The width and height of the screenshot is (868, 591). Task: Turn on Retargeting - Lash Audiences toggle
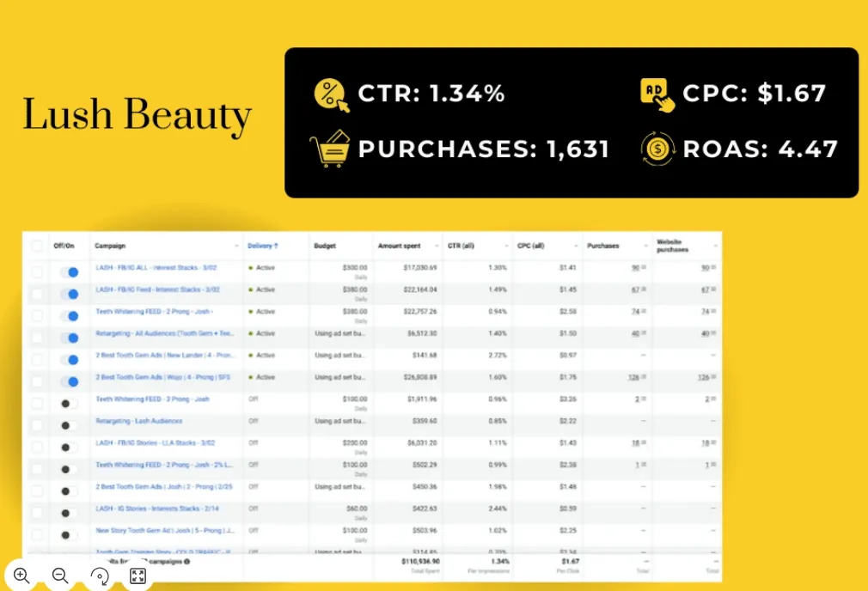point(69,425)
